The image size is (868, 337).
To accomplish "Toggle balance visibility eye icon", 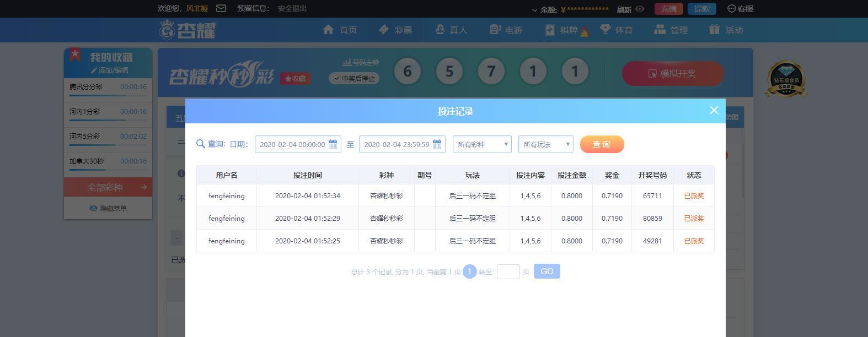I will [640, 9].
